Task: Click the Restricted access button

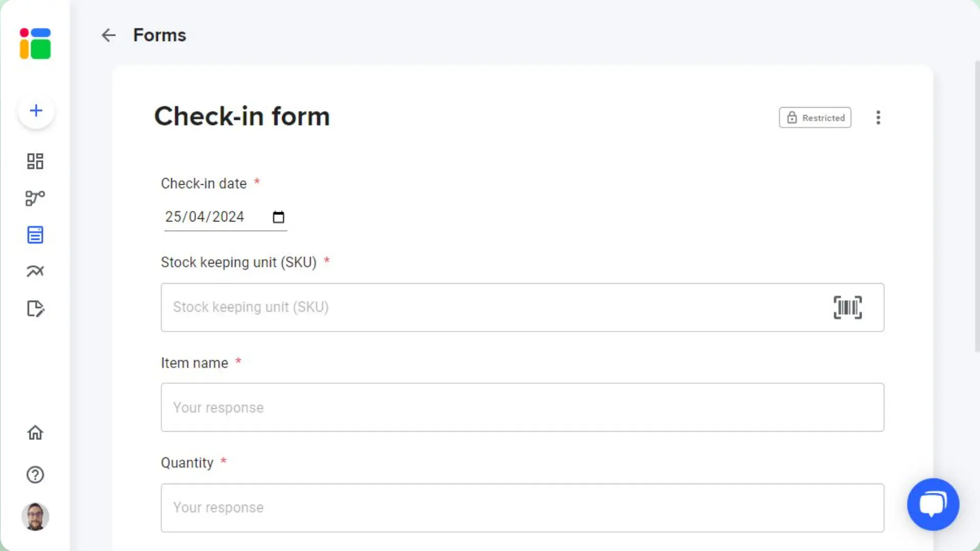Action: coord(815,118)
